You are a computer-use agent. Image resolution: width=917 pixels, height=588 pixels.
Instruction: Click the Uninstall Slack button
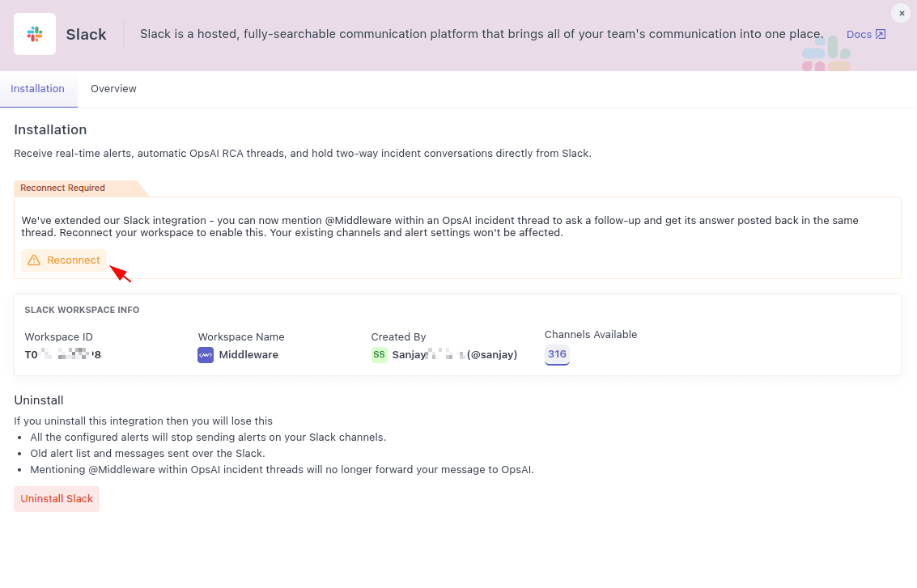(57, 499)
